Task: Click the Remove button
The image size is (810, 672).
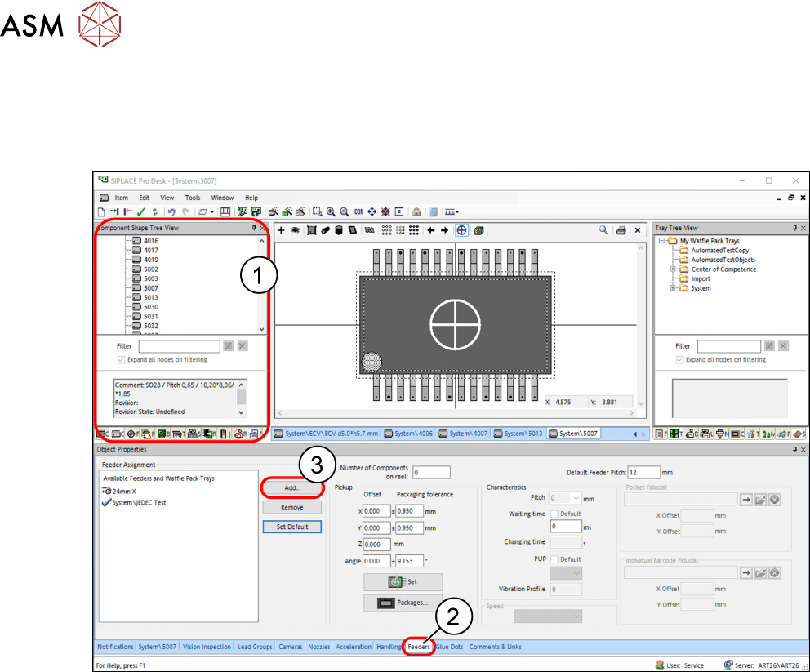Action: (x=292, y=507)
